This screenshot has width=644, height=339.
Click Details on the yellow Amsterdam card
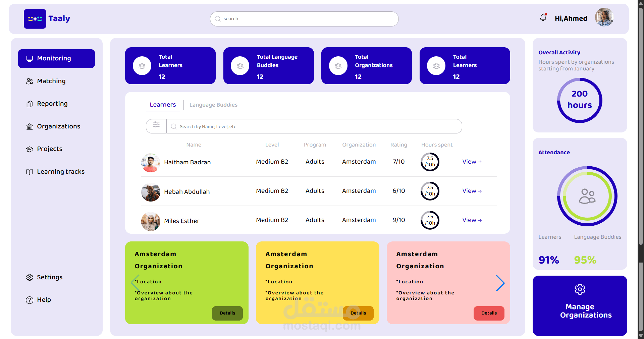coord(358,313)
